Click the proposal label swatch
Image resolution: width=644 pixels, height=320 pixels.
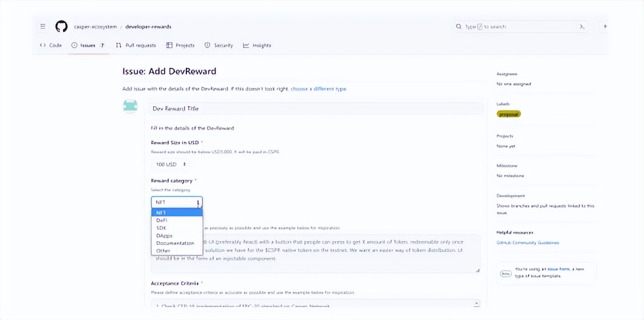tap(508, 114)
